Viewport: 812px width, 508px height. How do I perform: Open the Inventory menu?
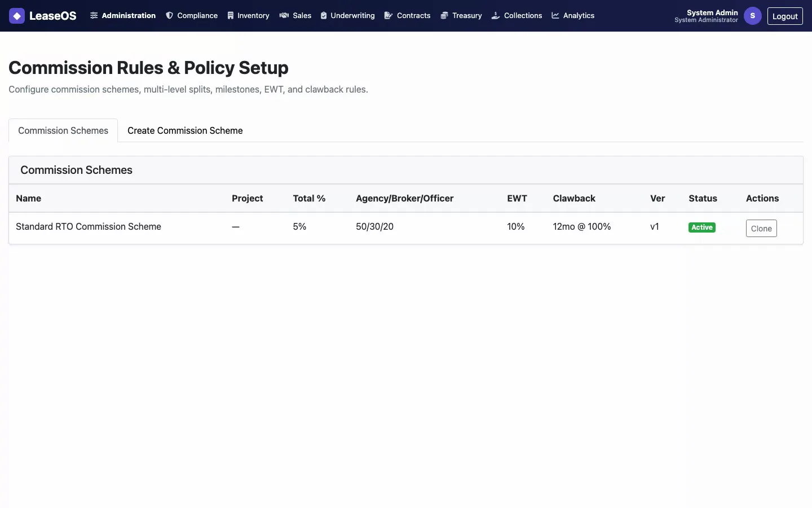(x=248, y=16)
